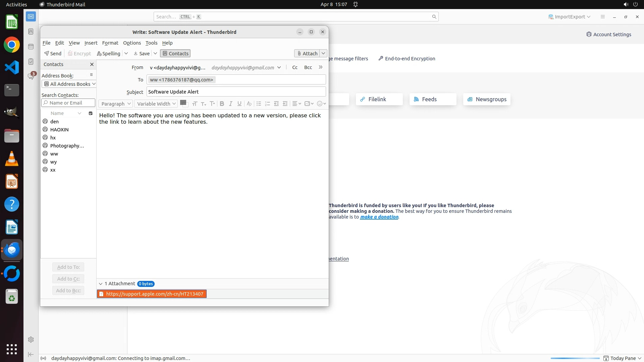Toggle italic text formatting
This screenshot has width=644, height=362.
(230, 104)
